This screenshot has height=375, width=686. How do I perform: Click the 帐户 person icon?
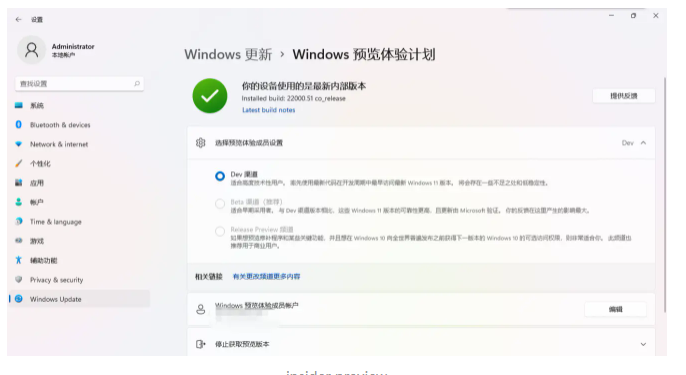click(18, 202)
